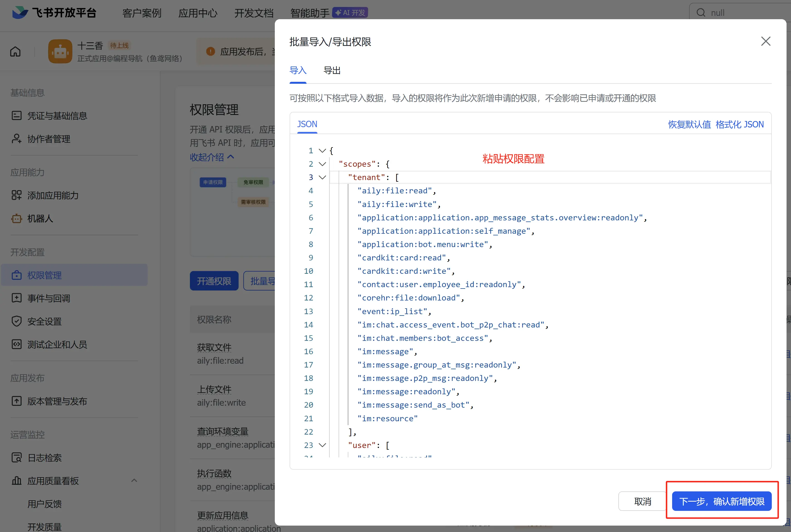Click the 版本管理与发布 upload icon

coord(16,401)
